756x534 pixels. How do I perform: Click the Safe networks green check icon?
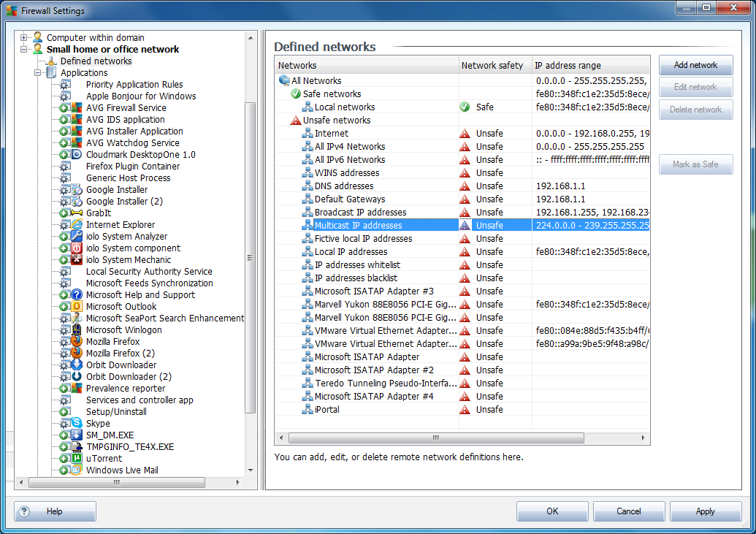(x=296, y=94)
